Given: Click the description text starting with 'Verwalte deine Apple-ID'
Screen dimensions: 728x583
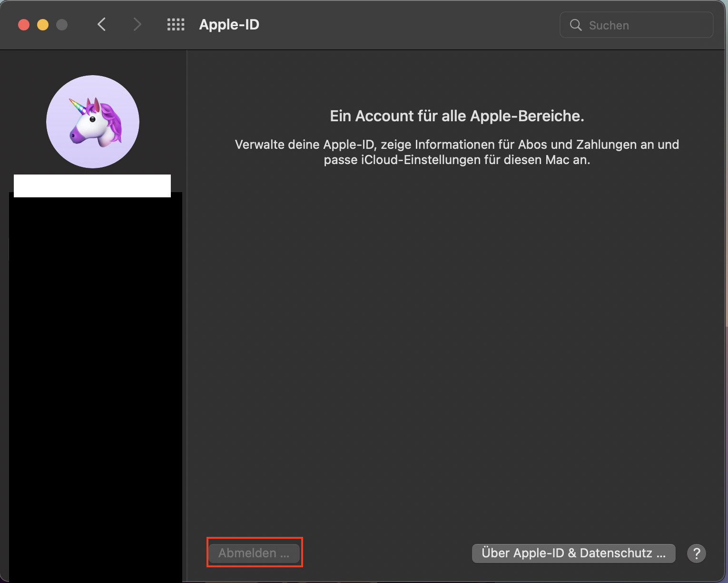Looking at the screenshot, I should 457,152.
